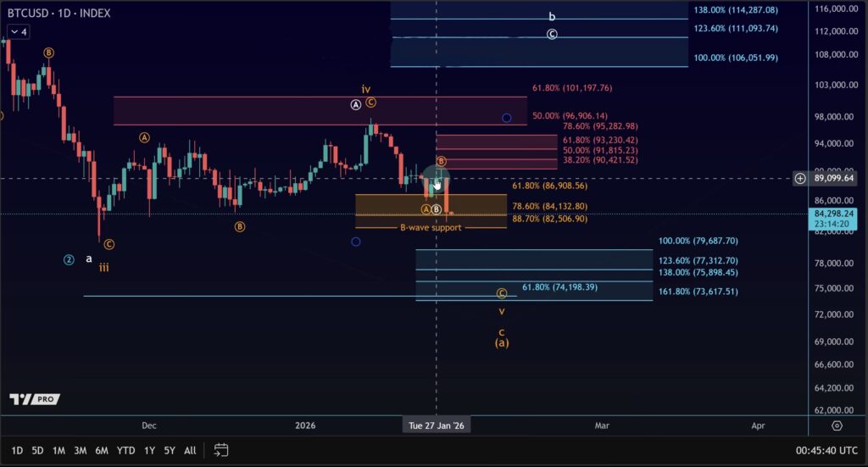Choose the 3M time range
The image size is (868, 467).
tap(80, 449)
